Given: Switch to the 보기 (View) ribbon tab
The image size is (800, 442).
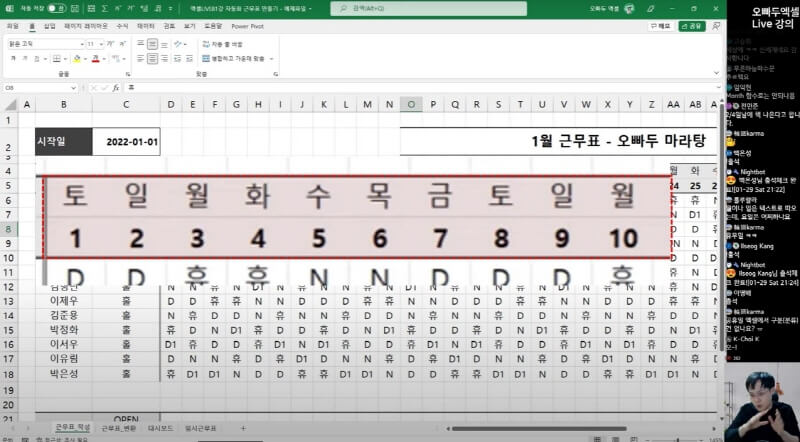Looking at the screenshot, I should [189, 26].
